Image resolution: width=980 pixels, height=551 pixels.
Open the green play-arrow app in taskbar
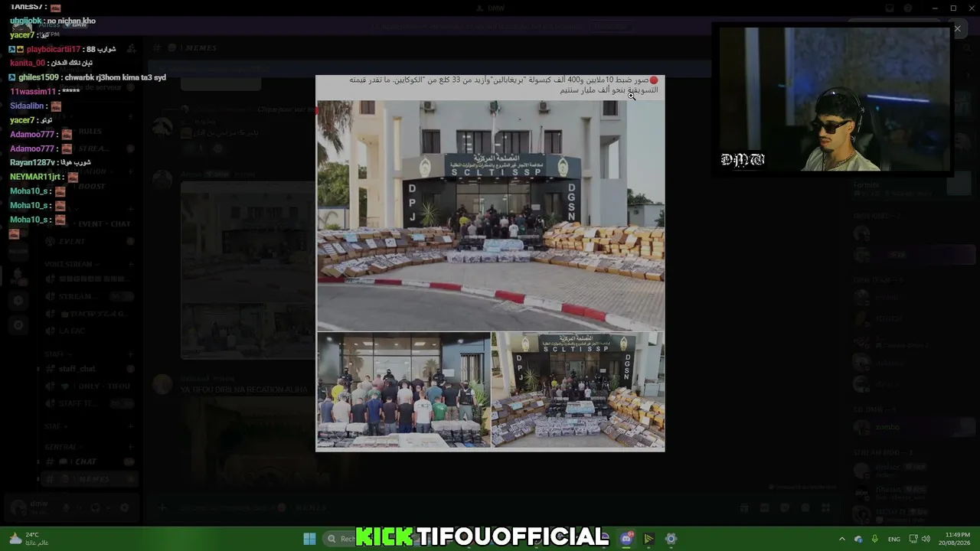point(648,539)
